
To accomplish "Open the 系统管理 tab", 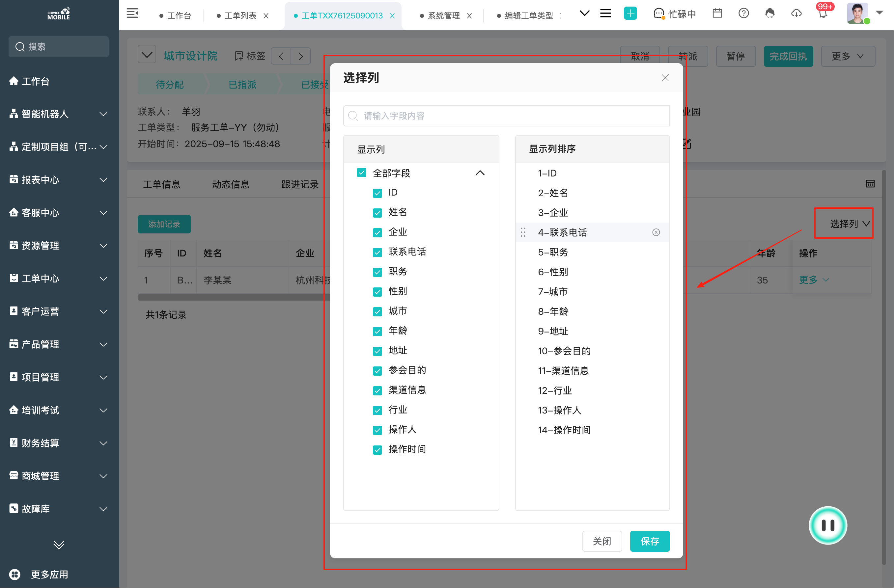I will [x=444, y=16].
